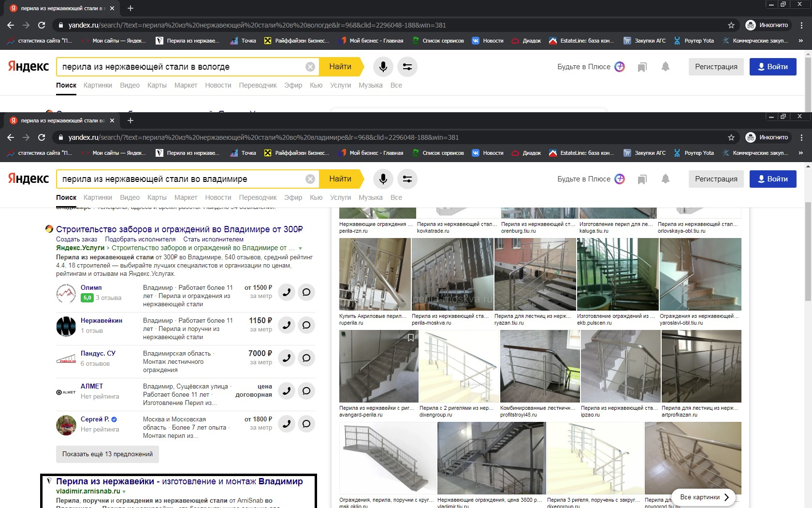Start voice search in the Vladimir window
This screenshot has width=812, height=508.
click(383, 179)
